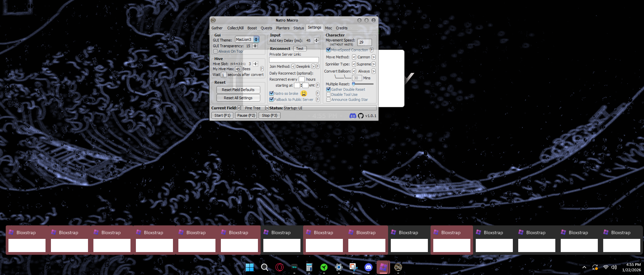Open the green circular app in taskbar

[x=324, y=268]
